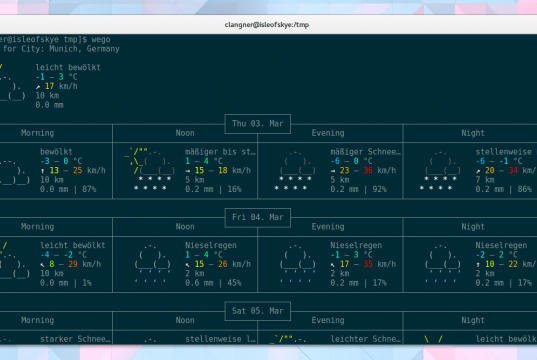
Task: Click Thursday's 'Evening' column heading
Action: (328, 133)
